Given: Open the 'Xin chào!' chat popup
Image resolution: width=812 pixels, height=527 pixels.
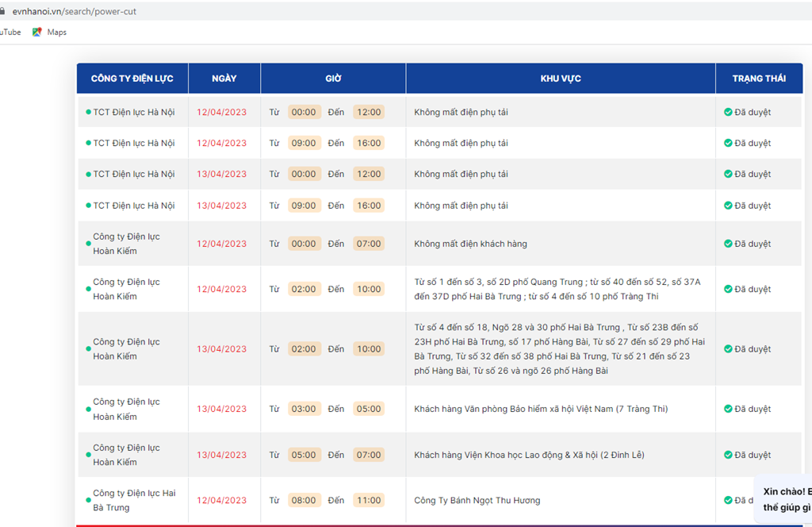Looking at the screenshot, I should coord(784,499).
